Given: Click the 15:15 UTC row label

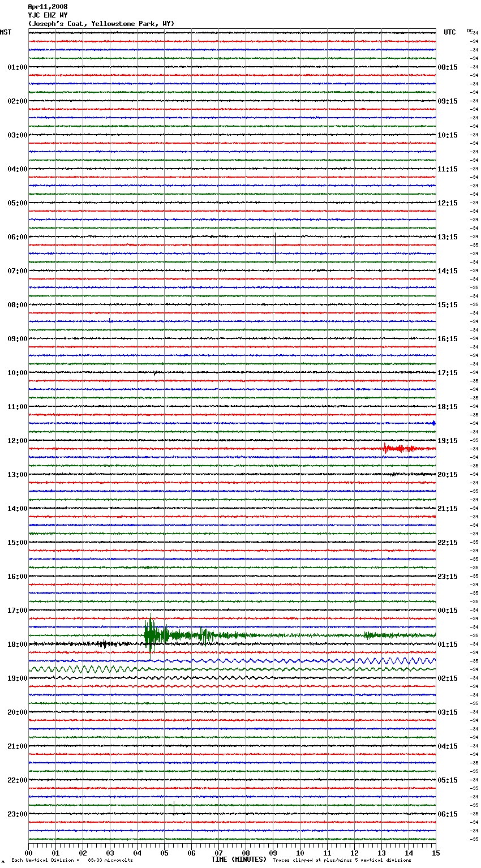Looking at the screenshot, I should click(448, 305).
